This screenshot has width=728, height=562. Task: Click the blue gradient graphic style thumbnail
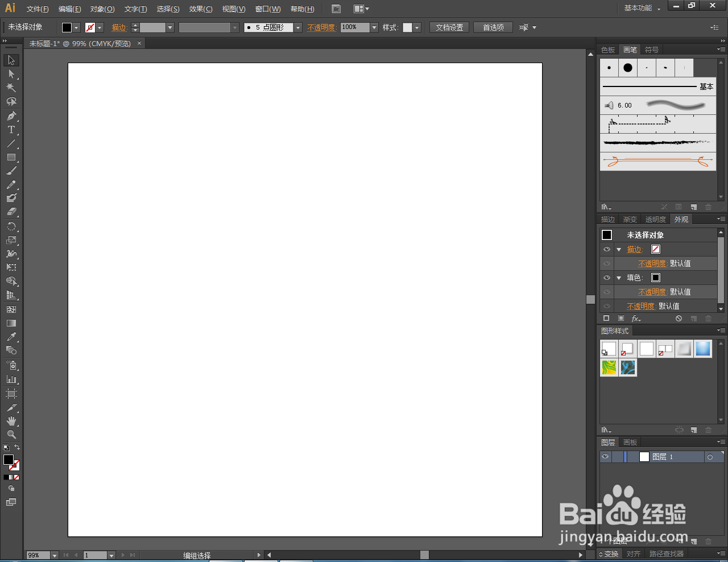click(x=703, y=349)
